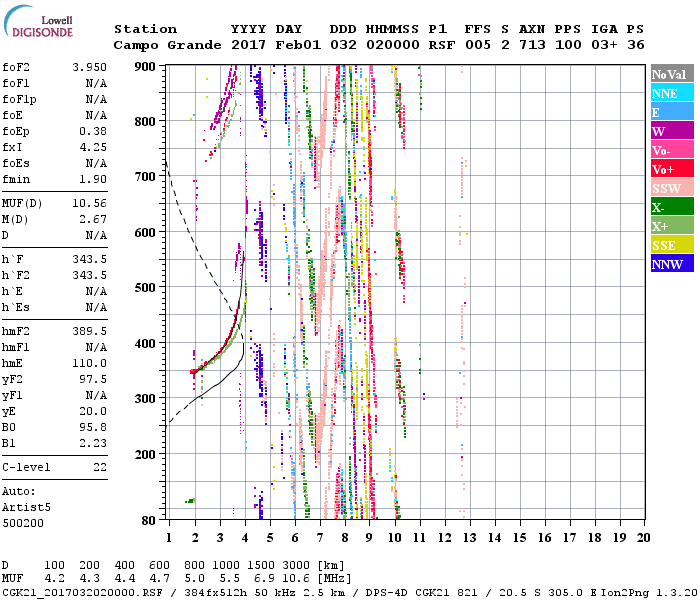Click the 500200 version number
Viewport: 700px width, 600px height.
pyautogui.click(x=23, y=523)
